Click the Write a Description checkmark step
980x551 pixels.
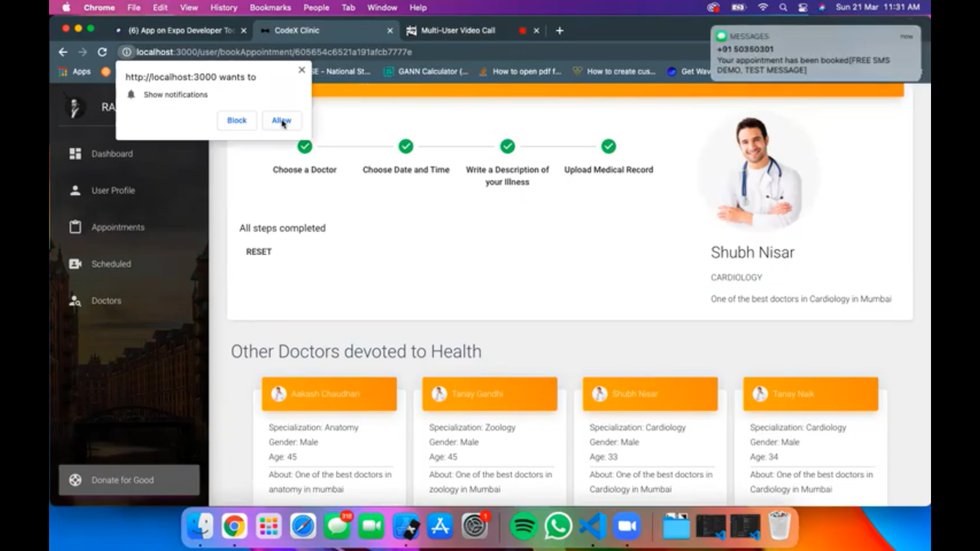tap(507, 146)
